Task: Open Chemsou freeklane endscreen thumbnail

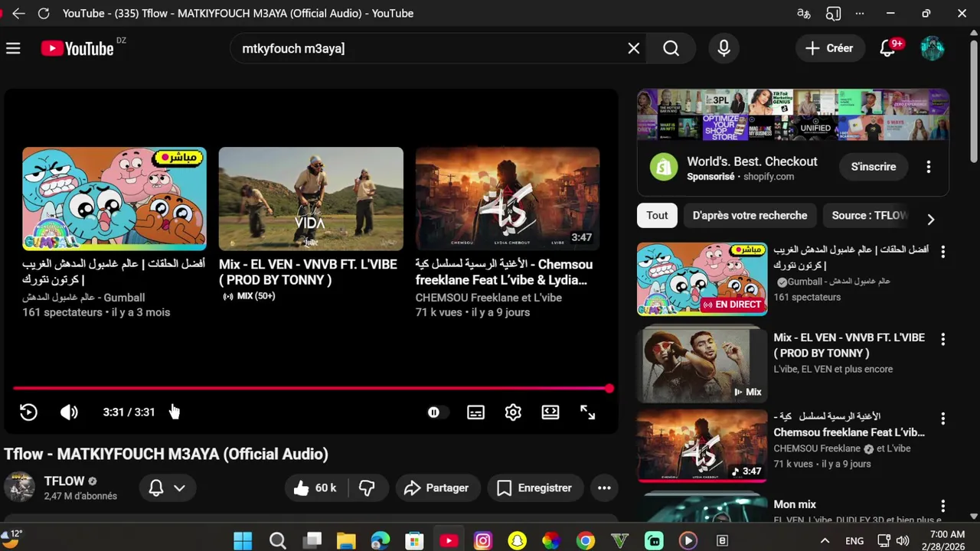Action: [508, 199]
